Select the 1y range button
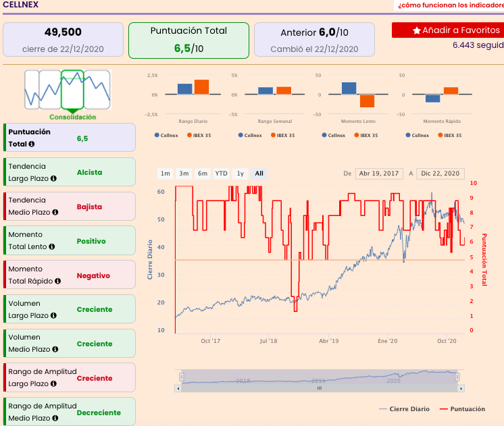This screenshot has width=504, height=426. coord(240,174)
